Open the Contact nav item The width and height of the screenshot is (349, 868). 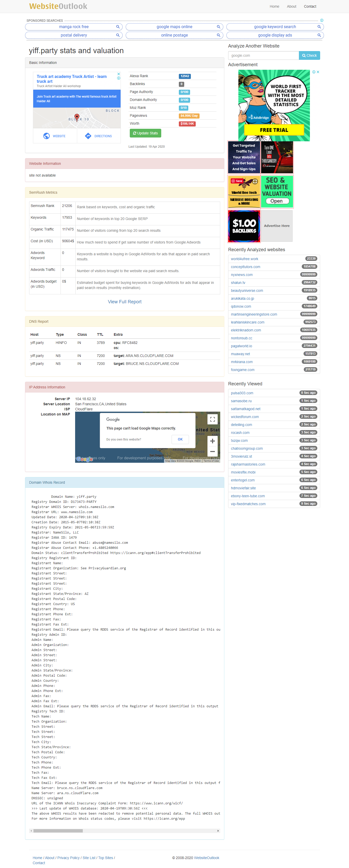(x=310, y=6)
